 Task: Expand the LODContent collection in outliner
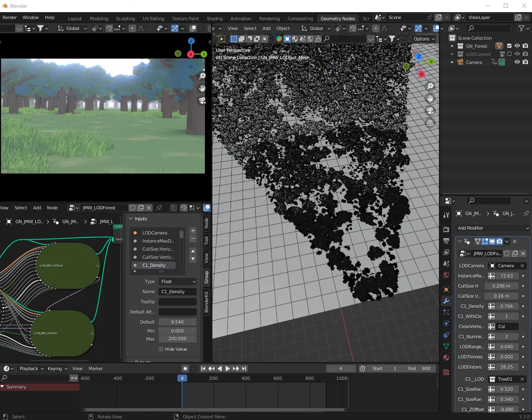(x=452, y=54)
